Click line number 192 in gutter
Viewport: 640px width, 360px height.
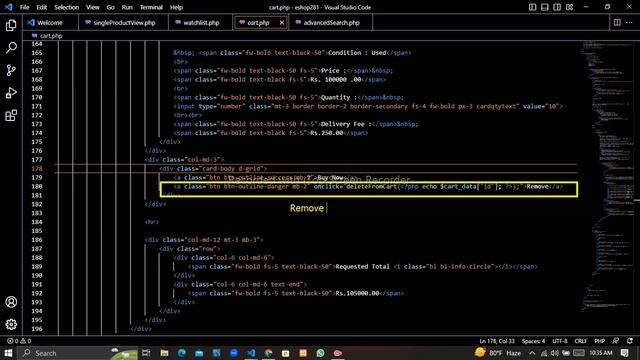[37, 293]
